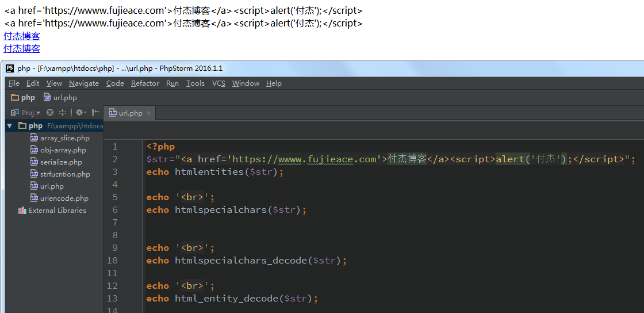644x313 pixels.
Task: Select strfucntion.php in project tree
Action: 65,174
